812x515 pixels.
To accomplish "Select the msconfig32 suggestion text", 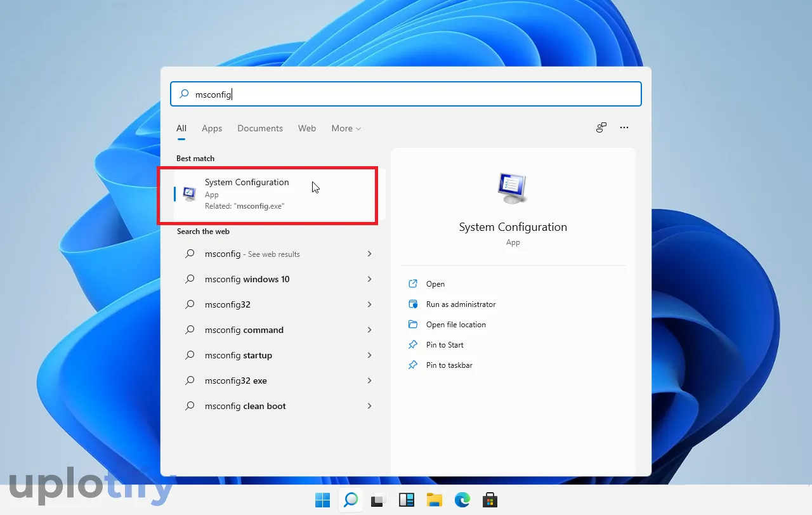I will coord(228,304).
